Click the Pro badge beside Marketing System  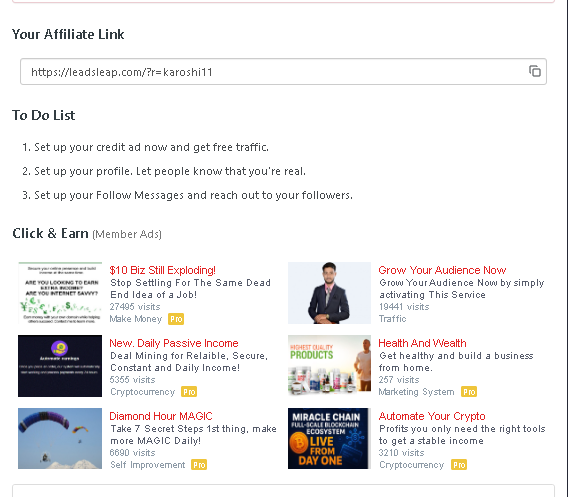469,392
